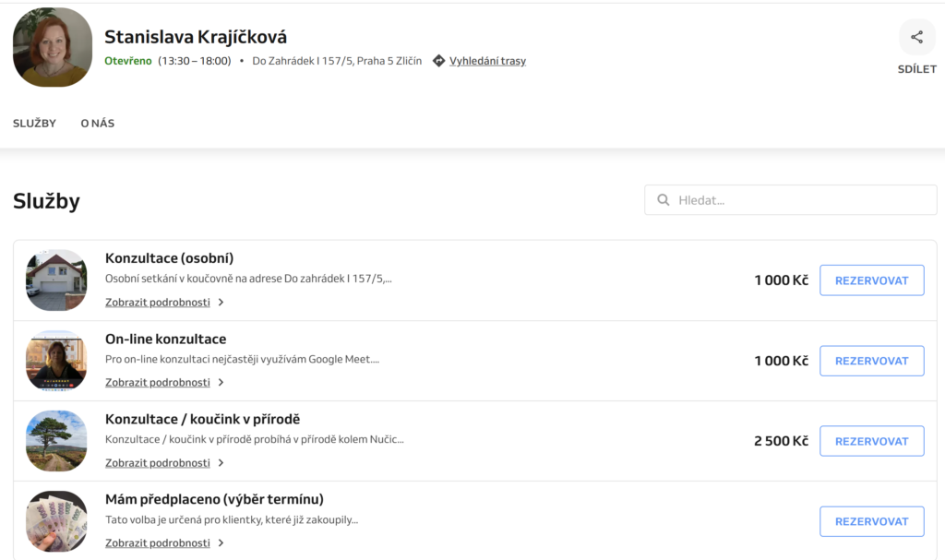The width and height of the screenshot is (945, 560).
Task: Reserve the Konzultace (osobní) service
Action: coord(871,280)
